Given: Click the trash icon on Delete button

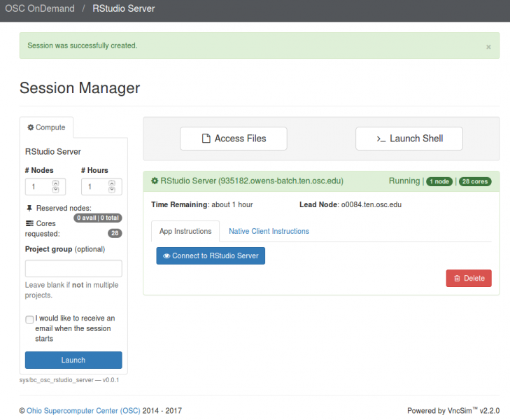Looking at the screenshot, I should pos(457,279).
